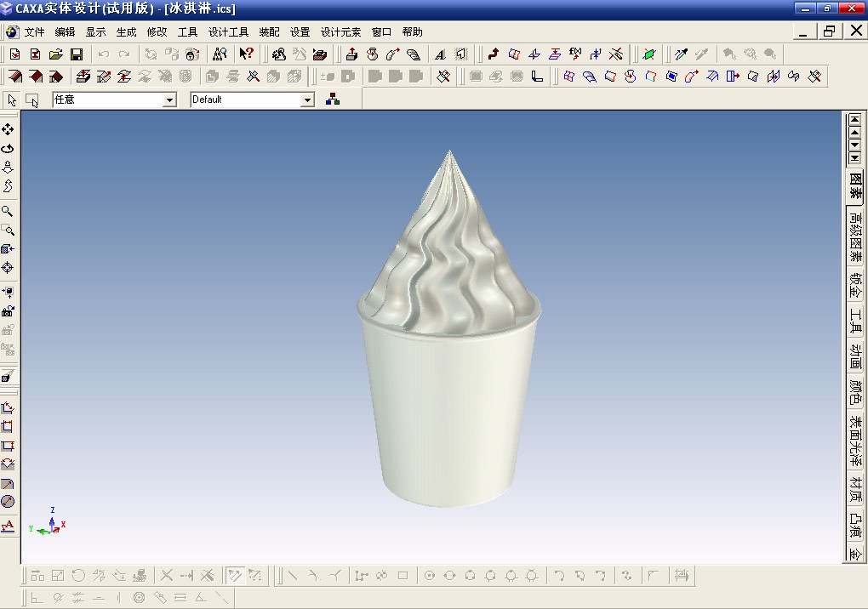The height and width of the screenshot is (609, 868).
Task: Click the f(x) formula curve icon
Action: [575, 54]
